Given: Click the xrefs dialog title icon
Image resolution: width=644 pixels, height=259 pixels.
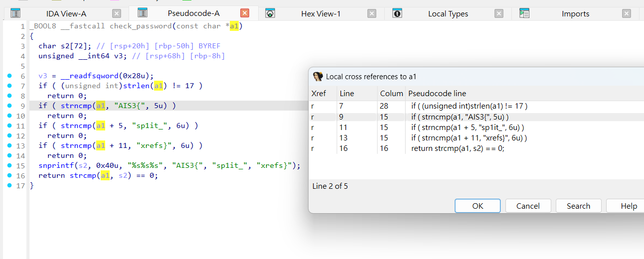Looking at the screenshot, I should (318, 76).
